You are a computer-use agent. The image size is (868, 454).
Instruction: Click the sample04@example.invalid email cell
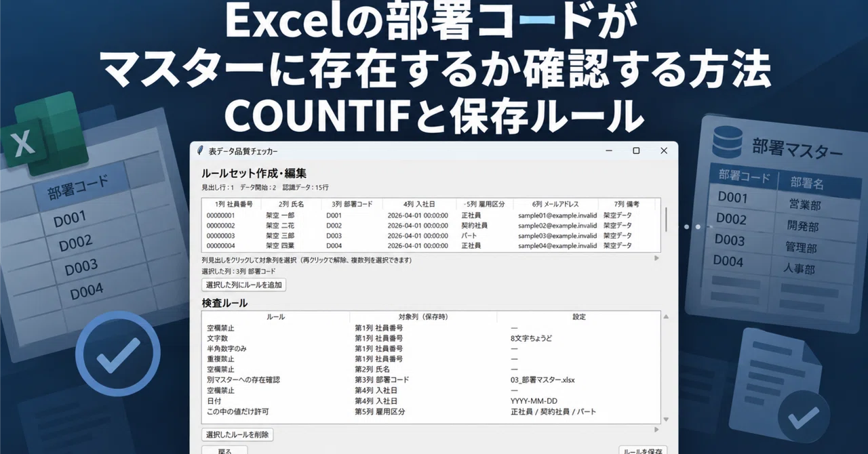[557, 246]
